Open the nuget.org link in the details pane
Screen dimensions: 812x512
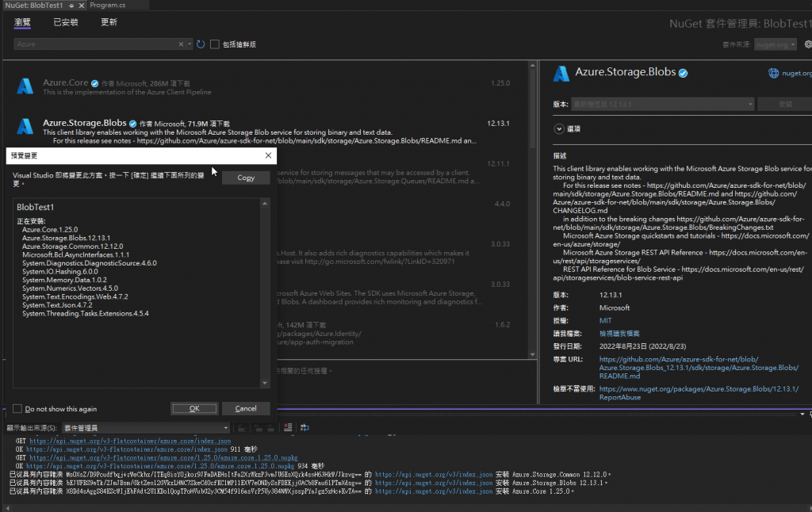tap(796, 74)
